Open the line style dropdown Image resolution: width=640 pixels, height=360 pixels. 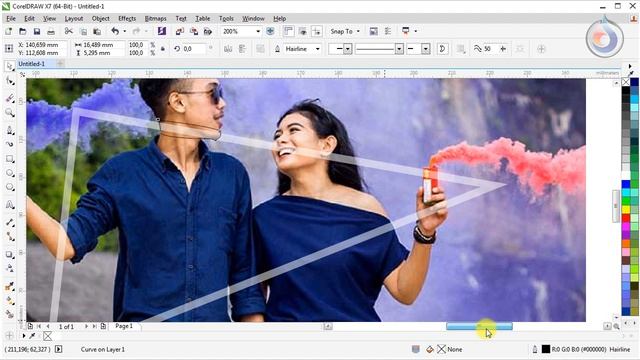399,49
